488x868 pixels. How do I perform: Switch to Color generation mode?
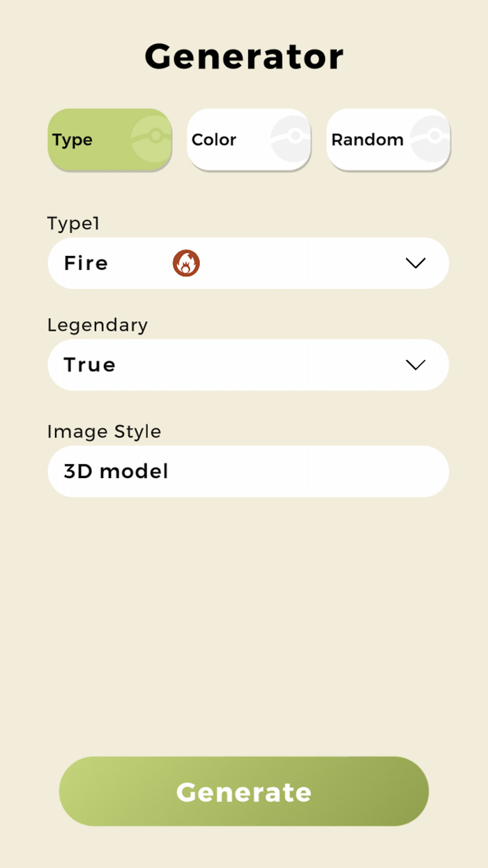click(248, 140)
